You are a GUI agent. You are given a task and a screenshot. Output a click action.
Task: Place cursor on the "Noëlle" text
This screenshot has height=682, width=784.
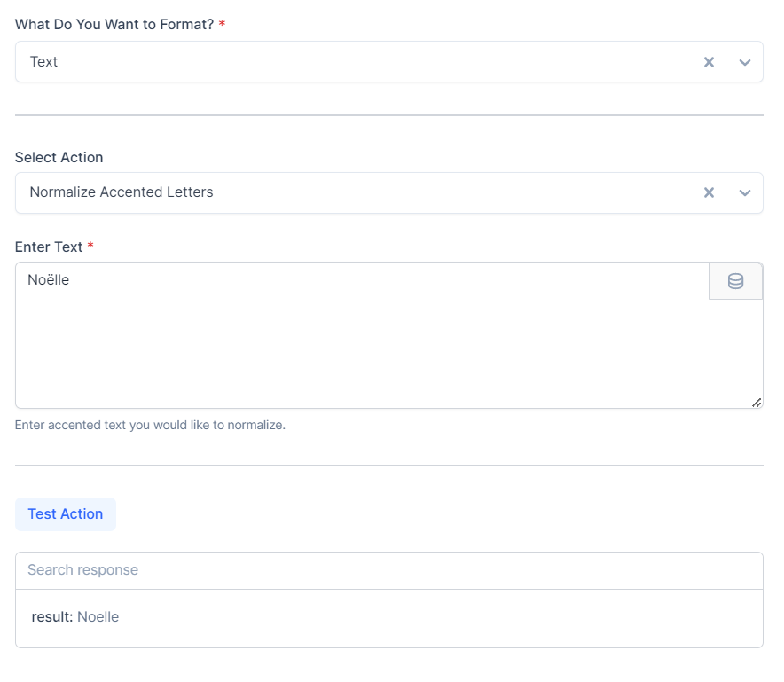click(49, 280)
